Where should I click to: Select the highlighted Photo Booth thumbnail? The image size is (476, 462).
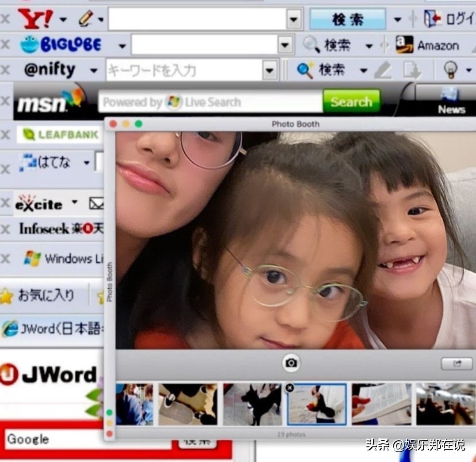click(317, 404)
